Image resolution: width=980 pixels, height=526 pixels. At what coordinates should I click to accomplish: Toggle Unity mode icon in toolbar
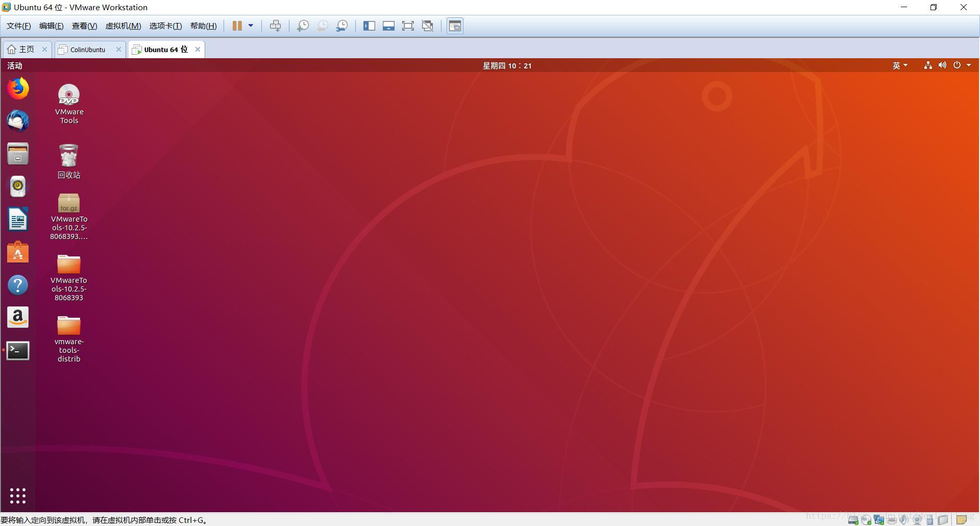(x=427, y=26)
